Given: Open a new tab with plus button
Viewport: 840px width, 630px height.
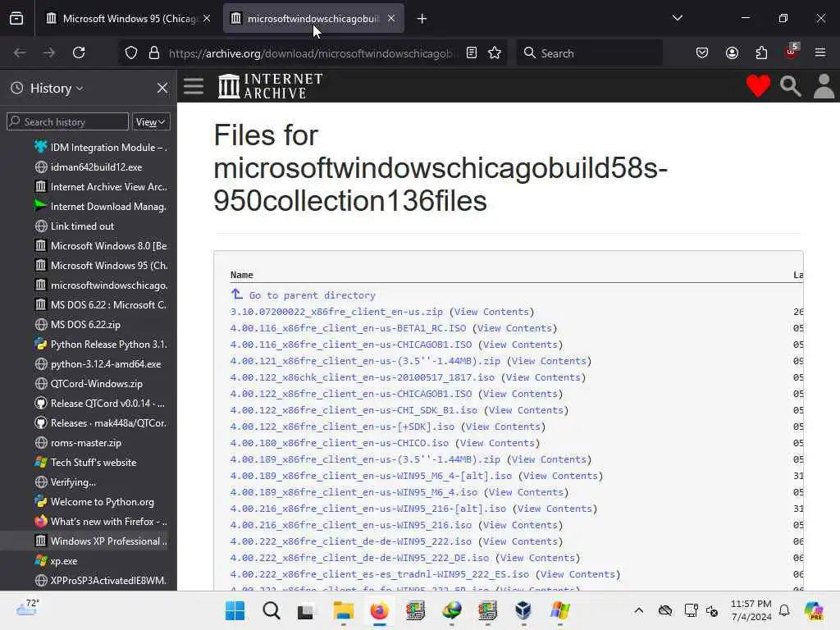Looking at the screenshot, I should coord(422,19).
